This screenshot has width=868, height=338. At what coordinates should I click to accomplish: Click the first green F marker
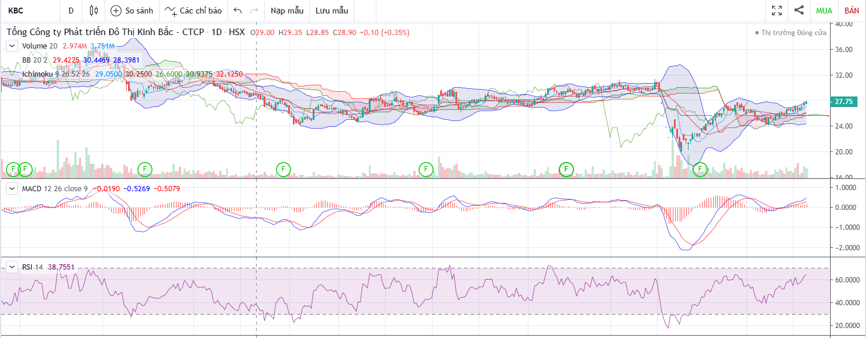pos(13,170)
